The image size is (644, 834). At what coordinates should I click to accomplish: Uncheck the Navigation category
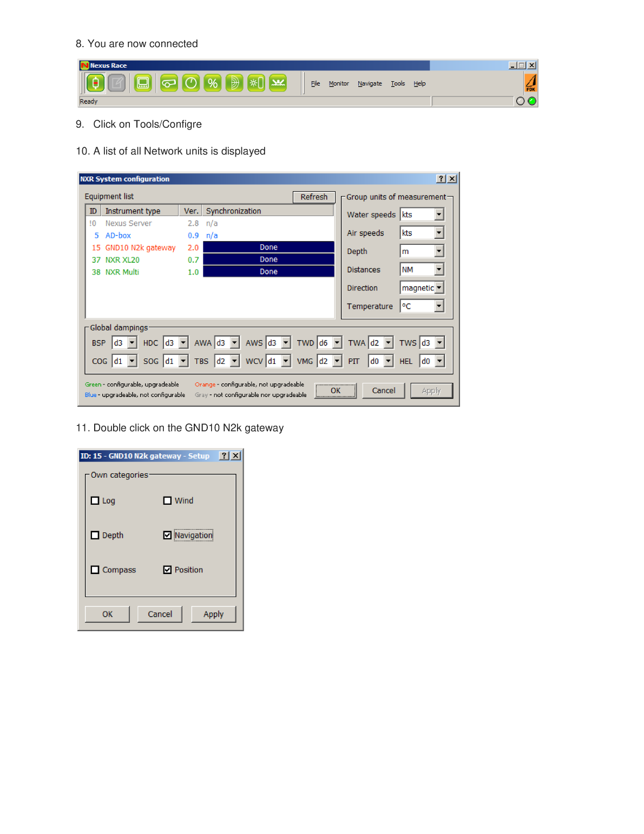[167, 535]
